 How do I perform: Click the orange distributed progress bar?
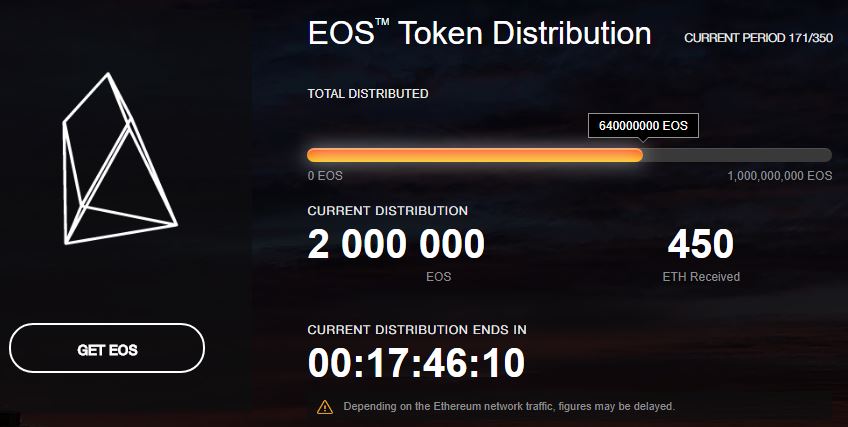tap(475, 155)
